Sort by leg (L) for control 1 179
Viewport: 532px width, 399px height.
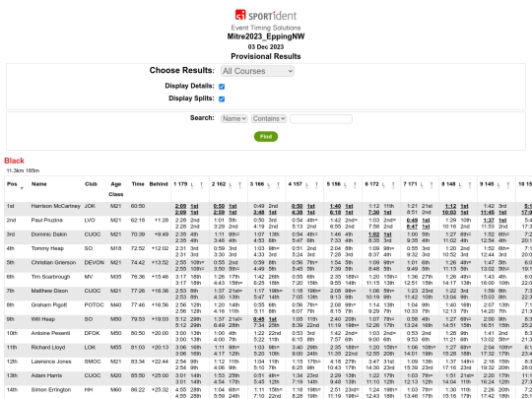pyautogui.click(x=192, y=184)
